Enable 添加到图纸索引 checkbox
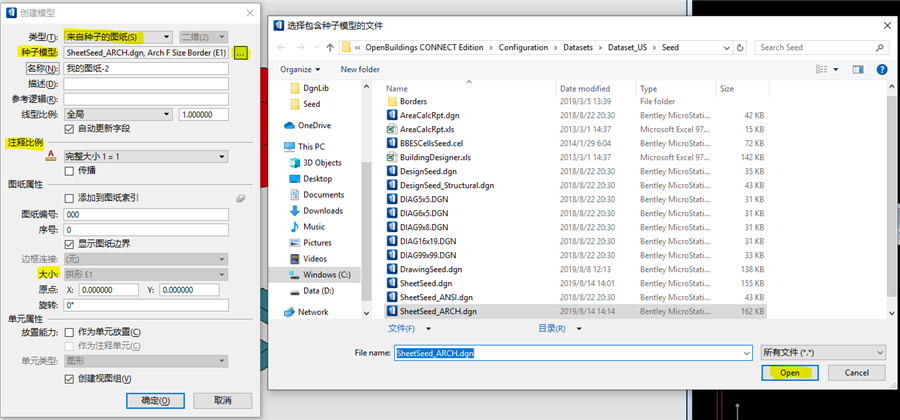The height and width of the screenshot is (420, 900). pos(69,199)
